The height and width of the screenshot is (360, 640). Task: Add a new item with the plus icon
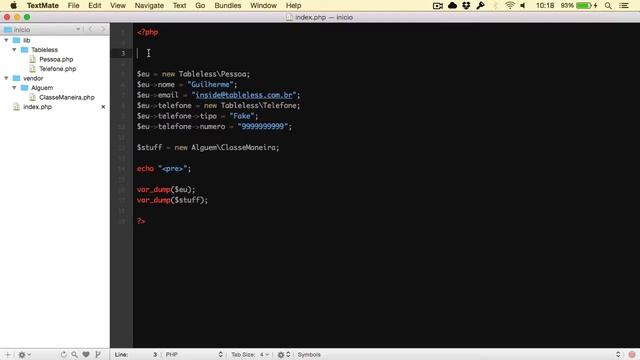coord(7,355)
